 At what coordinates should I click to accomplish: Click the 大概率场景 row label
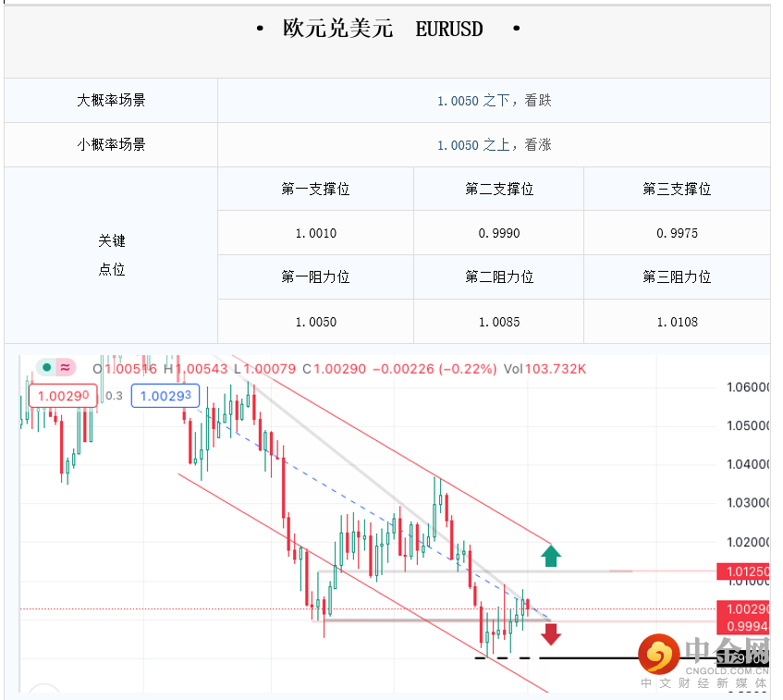111,101
